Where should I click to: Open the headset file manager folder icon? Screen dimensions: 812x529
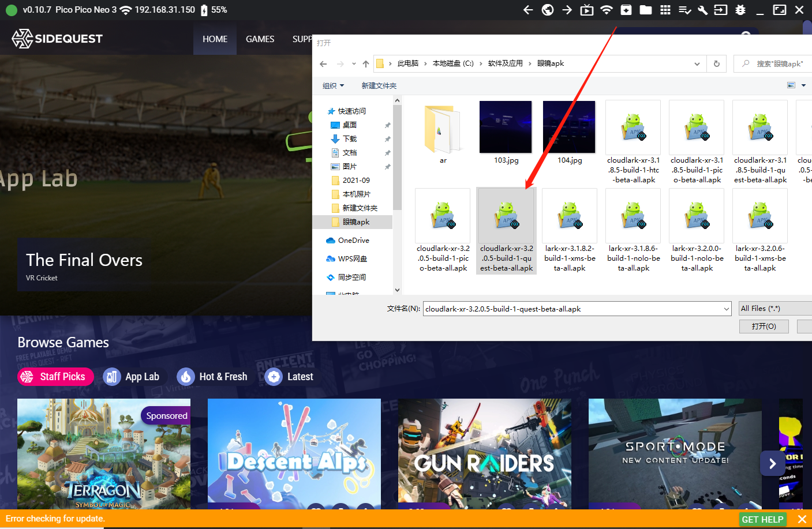pos(646,10)
